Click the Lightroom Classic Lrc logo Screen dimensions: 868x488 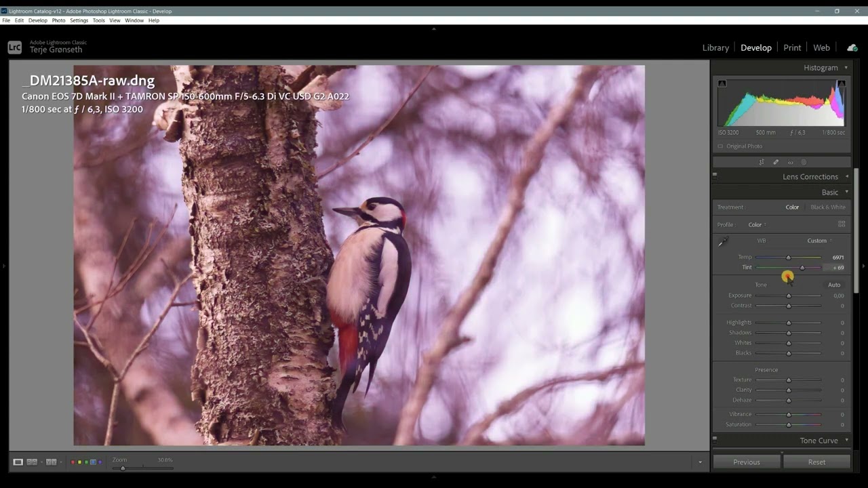point(15,47)
